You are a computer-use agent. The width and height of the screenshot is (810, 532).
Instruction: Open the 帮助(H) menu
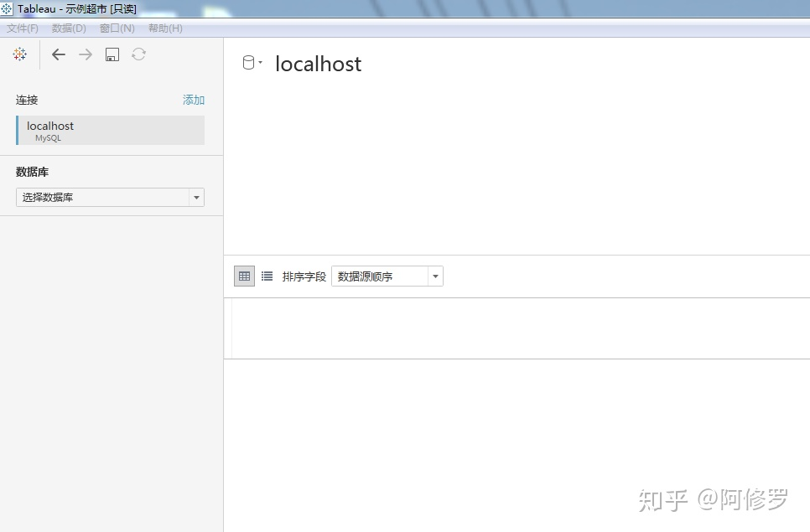[x=164, y=28]
